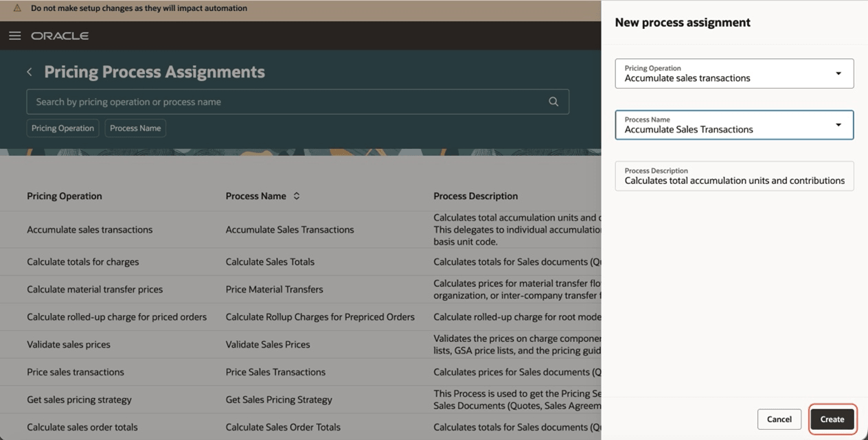The height and width of the screenshot is (440, 868).
Task: Select the 'Calculate totals for charges' cell
Action: tap(83, 262)
